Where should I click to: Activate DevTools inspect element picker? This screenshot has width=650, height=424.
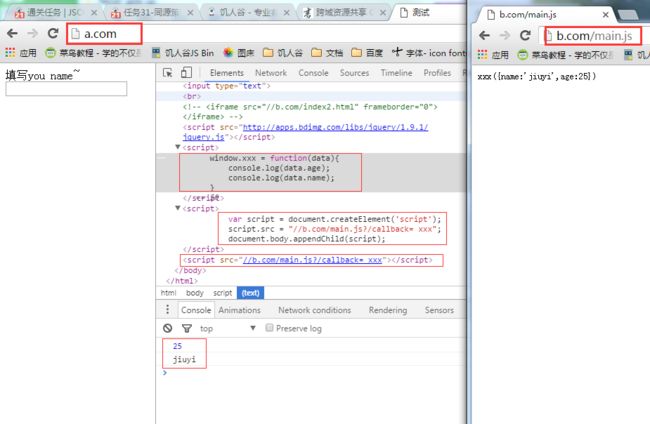(x=167, y=73)
